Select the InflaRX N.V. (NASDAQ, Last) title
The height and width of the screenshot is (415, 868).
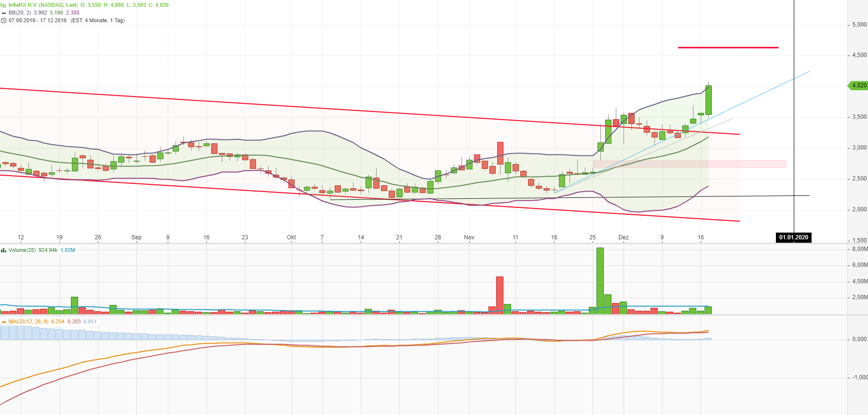43,5
